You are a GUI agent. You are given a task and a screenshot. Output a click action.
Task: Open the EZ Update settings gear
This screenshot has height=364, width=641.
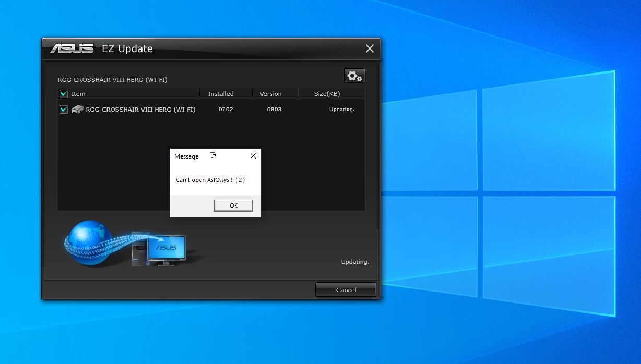pos(354,76)
